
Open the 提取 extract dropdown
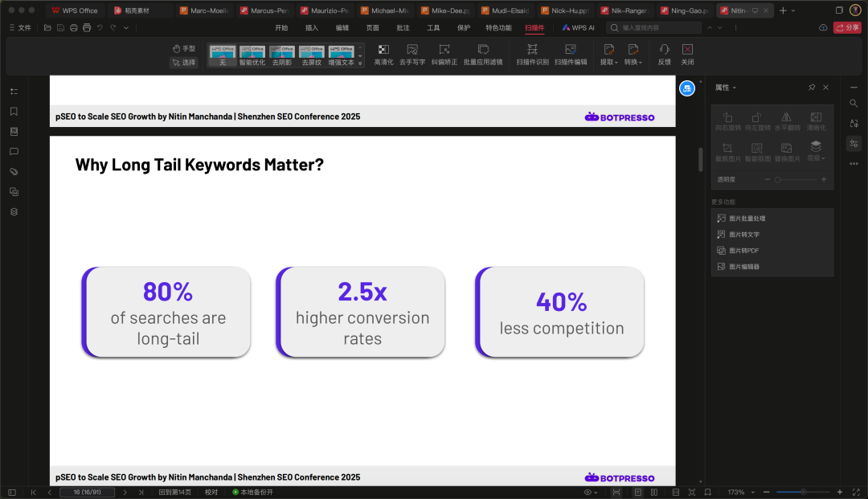click(x=609, y=55)
